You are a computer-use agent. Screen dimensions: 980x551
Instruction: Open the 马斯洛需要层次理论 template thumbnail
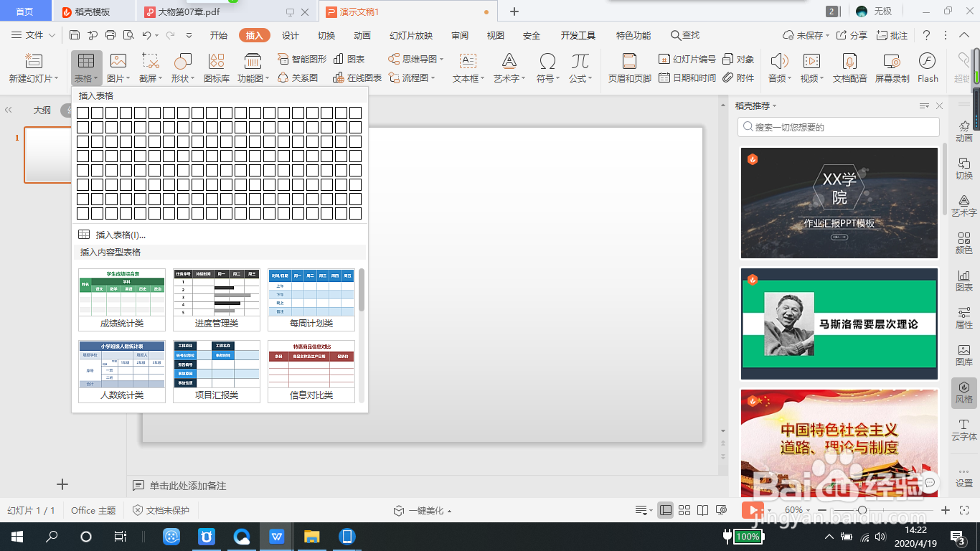pyautogui.click(x=839, y=324)
